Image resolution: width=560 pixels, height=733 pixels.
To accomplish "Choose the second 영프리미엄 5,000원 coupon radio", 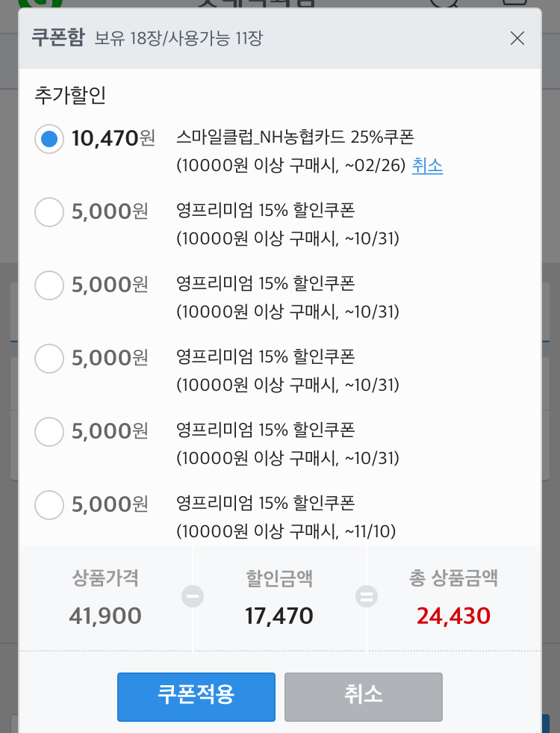I will click(x=49, y=285).
